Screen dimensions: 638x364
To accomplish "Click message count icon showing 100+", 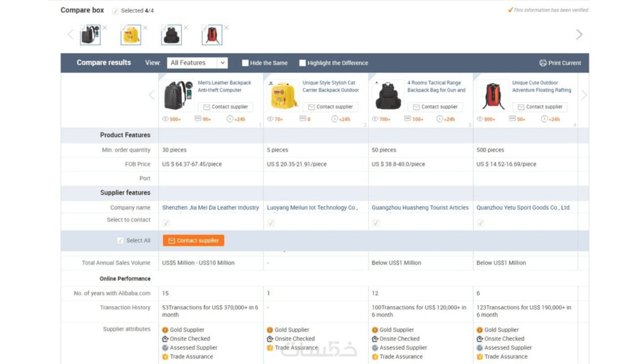I will (408, 119).
